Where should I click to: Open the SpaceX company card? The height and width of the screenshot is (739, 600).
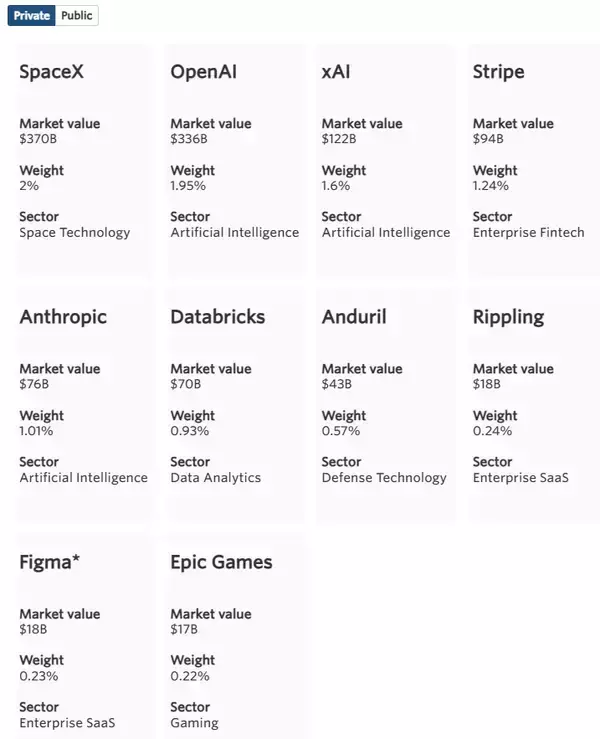click(x=48, y=72)
